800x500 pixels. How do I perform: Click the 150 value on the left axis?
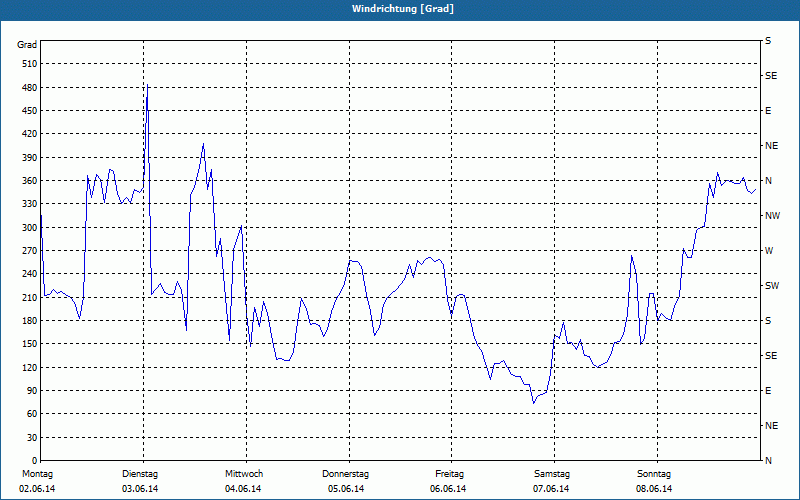[30, 344]
